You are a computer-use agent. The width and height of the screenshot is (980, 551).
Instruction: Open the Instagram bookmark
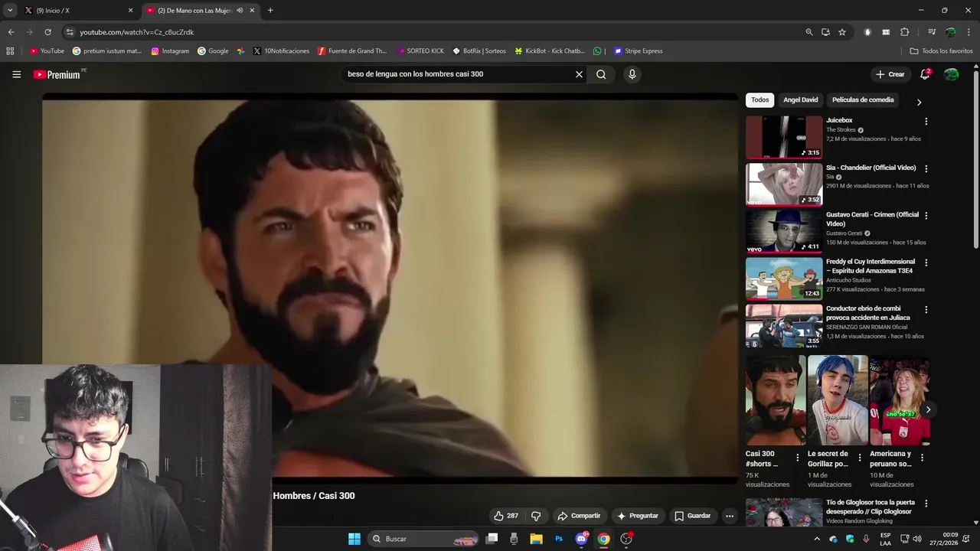click(x=170, y=51)
